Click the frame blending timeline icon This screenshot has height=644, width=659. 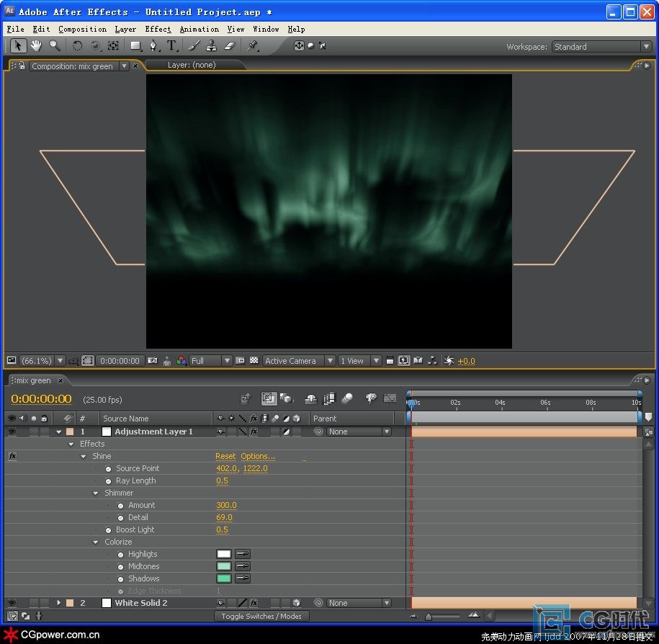click(328, 398)
